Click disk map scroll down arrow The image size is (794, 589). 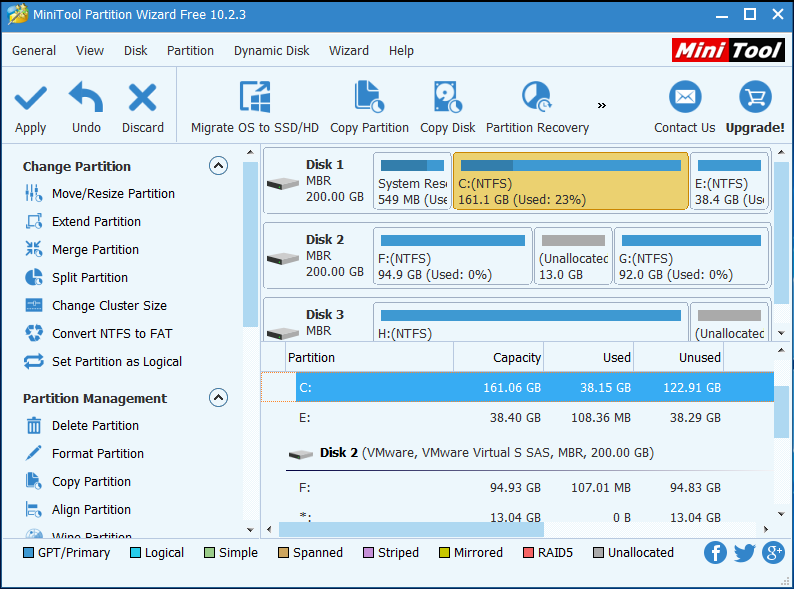pos(781,333)
